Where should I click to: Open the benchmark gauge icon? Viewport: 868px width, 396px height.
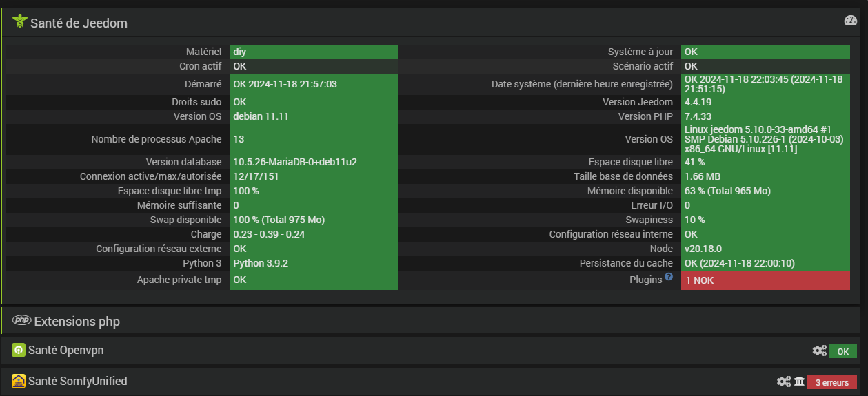(850, 21)
